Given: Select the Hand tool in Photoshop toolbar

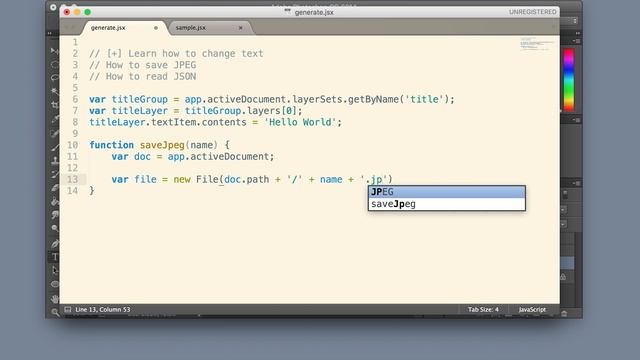Looking at the screenshot, I should coord(54,299).
